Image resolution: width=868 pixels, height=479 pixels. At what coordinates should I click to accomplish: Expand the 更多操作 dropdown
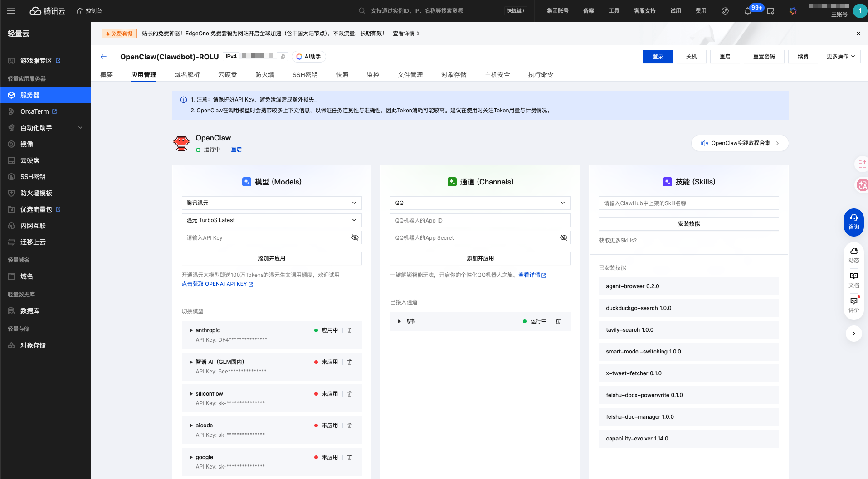840,57
